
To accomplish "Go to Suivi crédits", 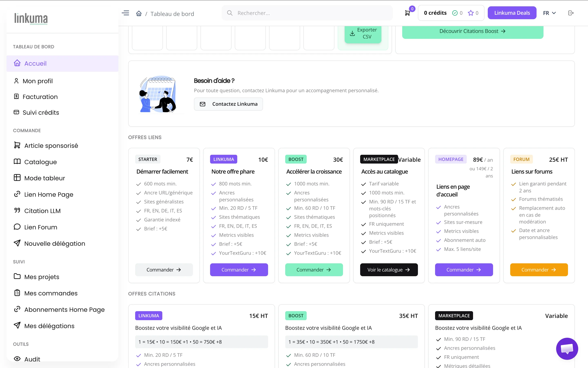I will pos(62,112).
